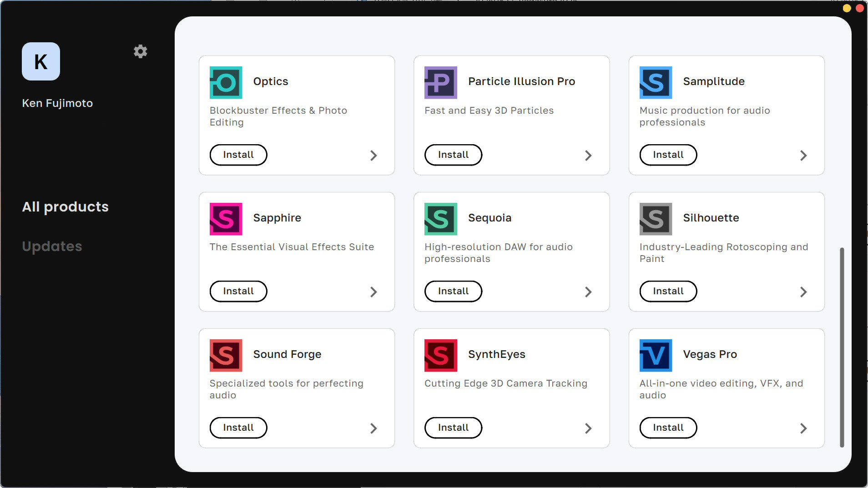
Task: Click "High-resolution DAW for audio professionals" description
Action: pos(499,253)
